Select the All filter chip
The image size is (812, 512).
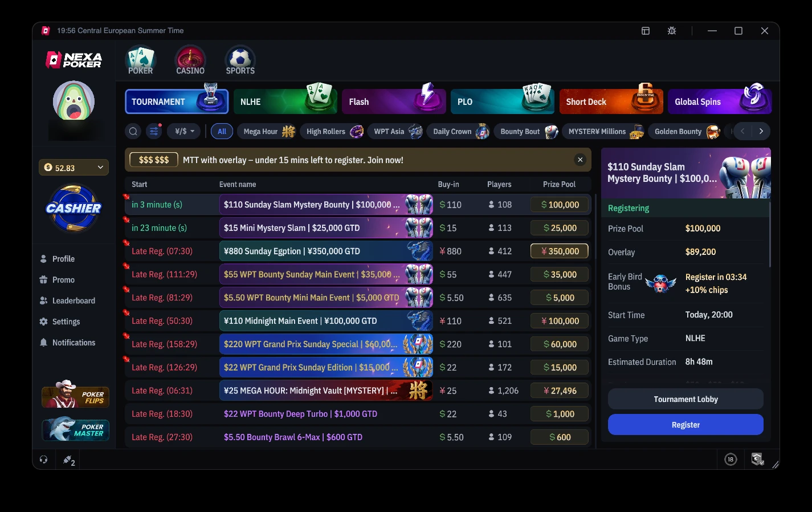222,132
